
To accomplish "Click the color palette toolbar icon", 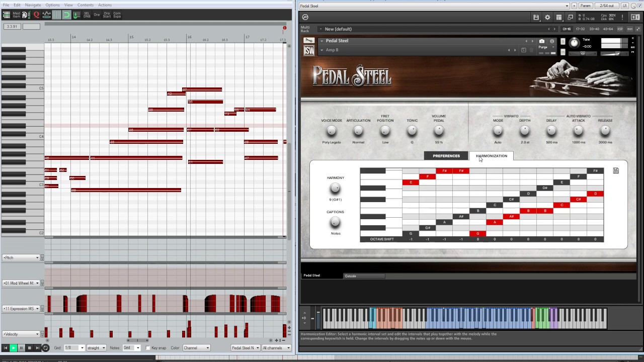I will (26, 15).
